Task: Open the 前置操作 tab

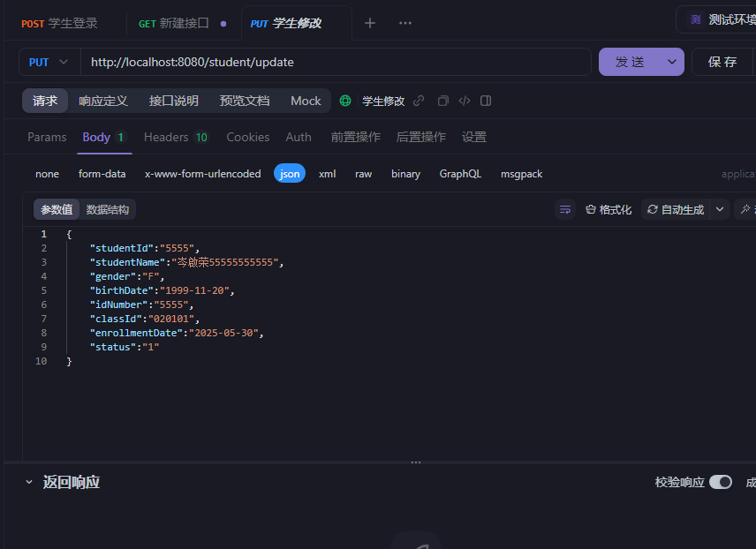Action: pos(356,138)
